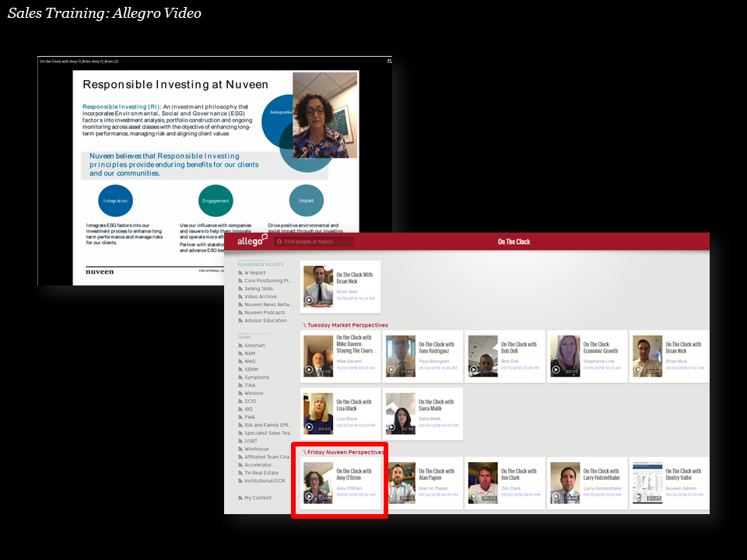Click the On The Clock header title
This screenshot has width=747, height=560.
tap(514, 241)
